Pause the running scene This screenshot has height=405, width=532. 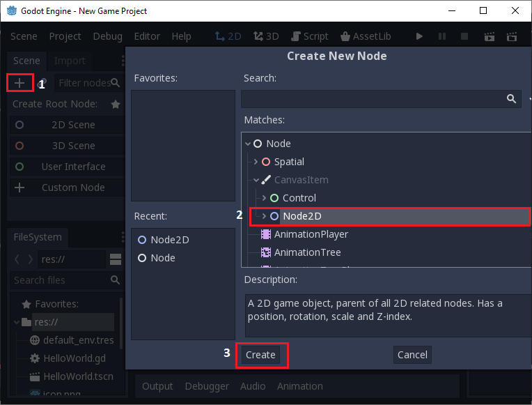(x=442, y=36)
